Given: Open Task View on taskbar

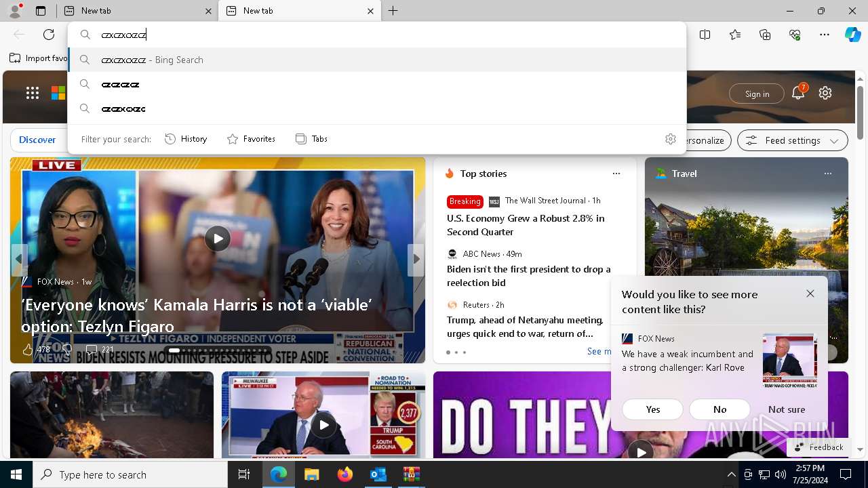Looking at the screenshot, I should 244,474.
